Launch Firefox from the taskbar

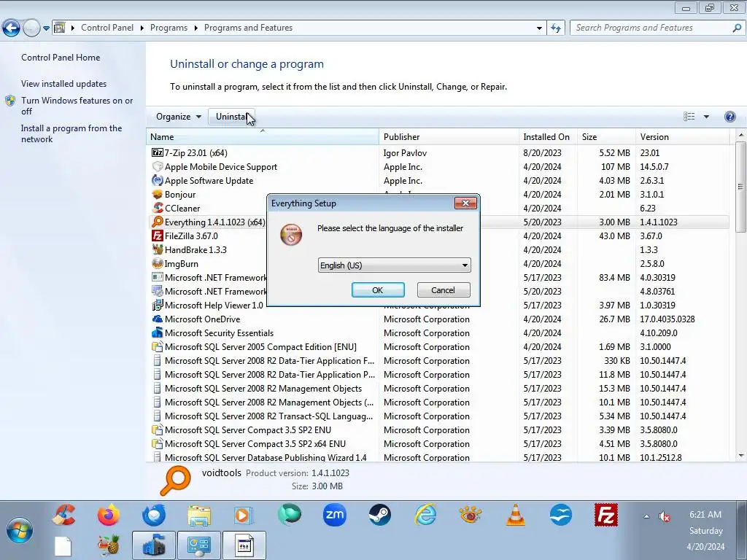pos(109,515)
